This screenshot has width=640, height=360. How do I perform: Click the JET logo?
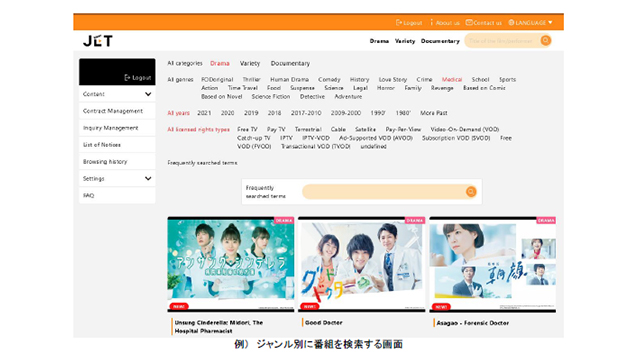coord(98,41)
